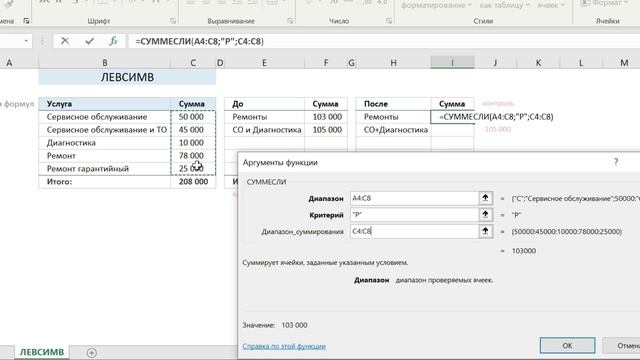Select column H header
Screen dimensions: 640x360
click(x=393, y=63)
